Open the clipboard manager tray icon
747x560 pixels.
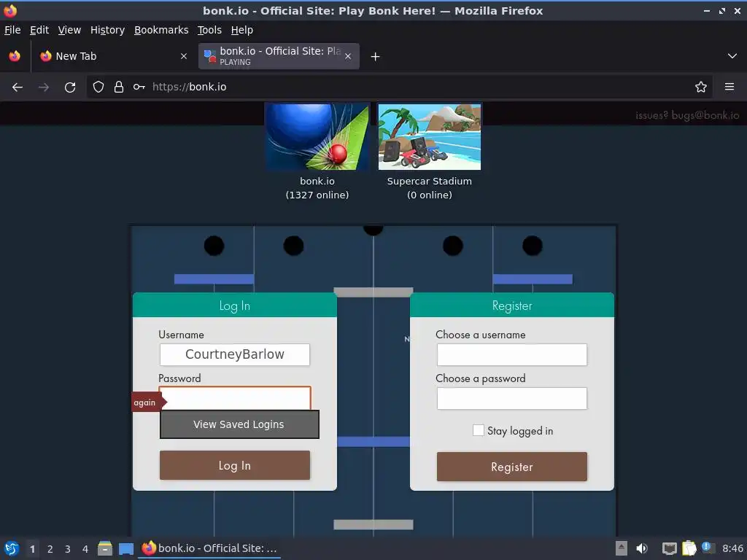689,548
